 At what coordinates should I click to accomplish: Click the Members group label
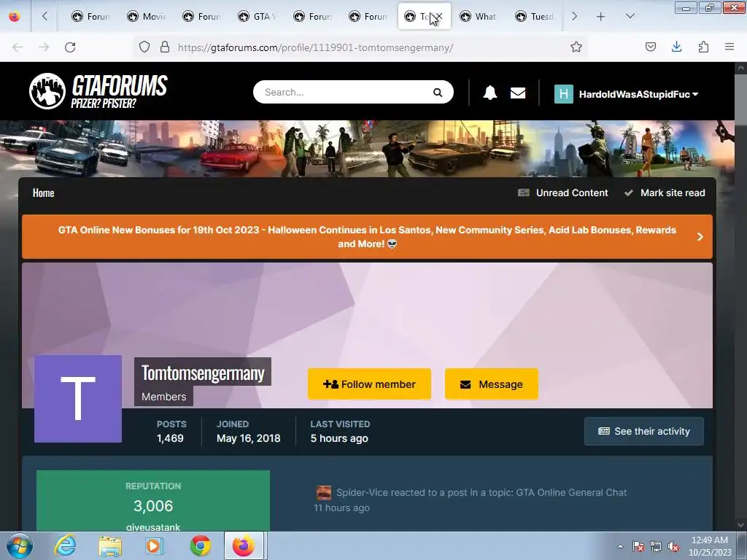tap(164, 396)
